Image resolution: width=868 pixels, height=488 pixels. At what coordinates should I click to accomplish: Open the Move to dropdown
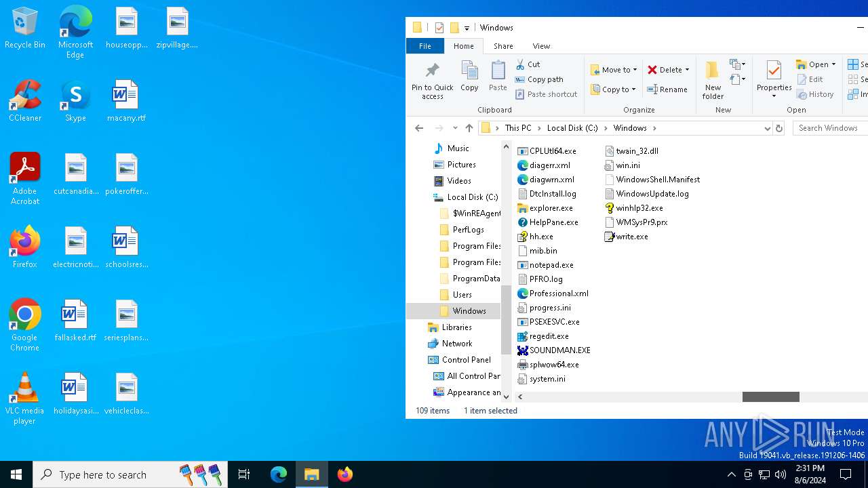(x=614, y=70)
